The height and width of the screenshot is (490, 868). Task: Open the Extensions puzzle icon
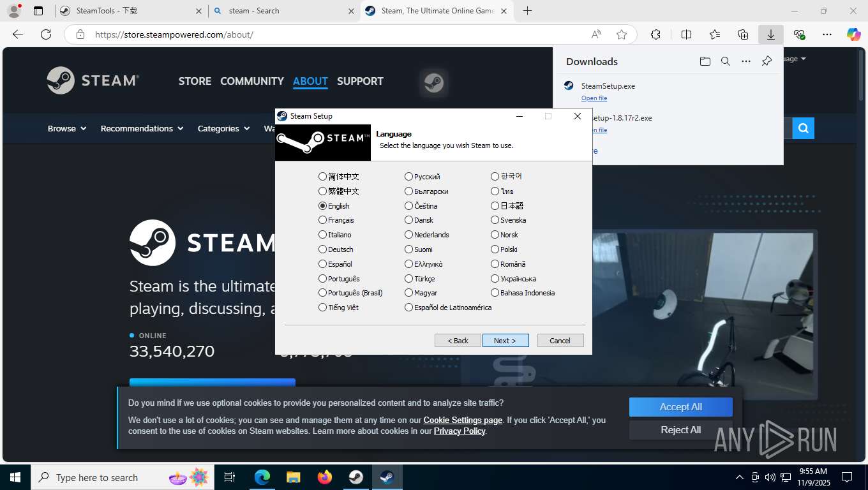(x=655, y=34)
